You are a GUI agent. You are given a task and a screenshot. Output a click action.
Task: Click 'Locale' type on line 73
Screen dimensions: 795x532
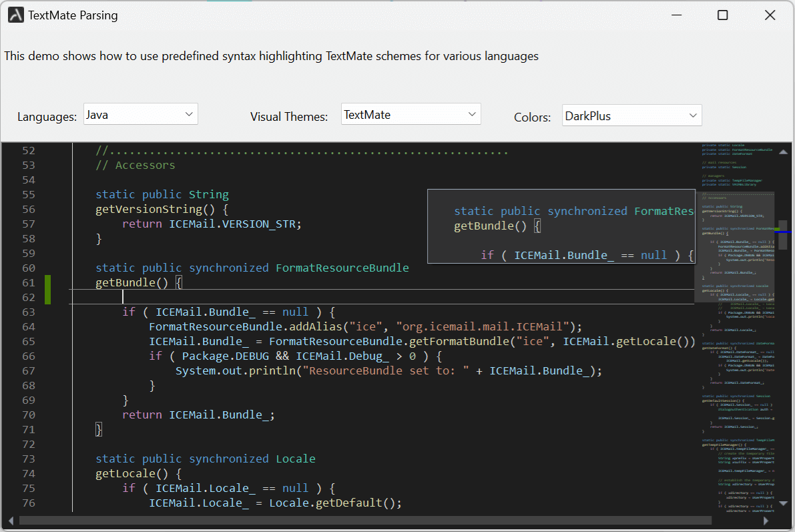pos(296,459)
